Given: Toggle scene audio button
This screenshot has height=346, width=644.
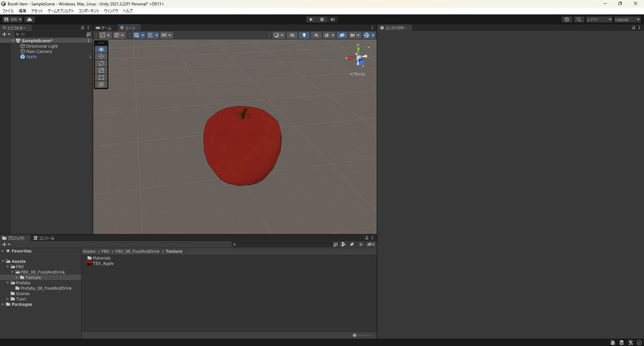Looking at the screenshot, I should pos(316,35).
